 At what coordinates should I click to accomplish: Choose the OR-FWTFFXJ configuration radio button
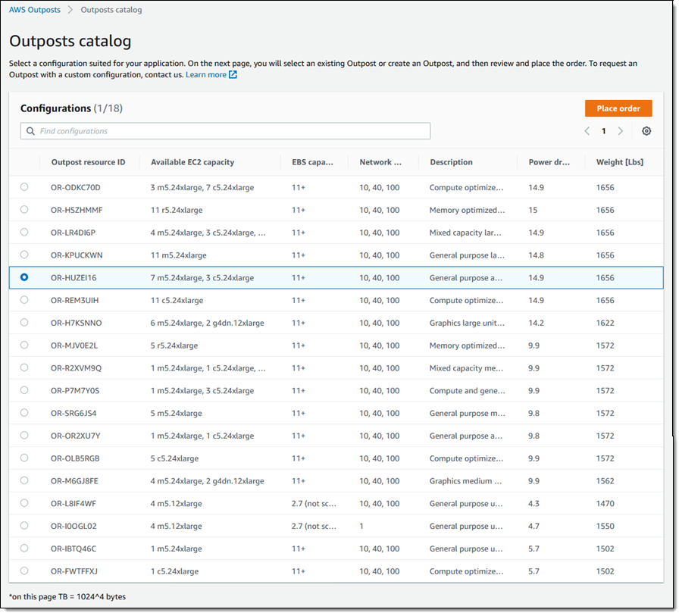(x=24, y=571)
